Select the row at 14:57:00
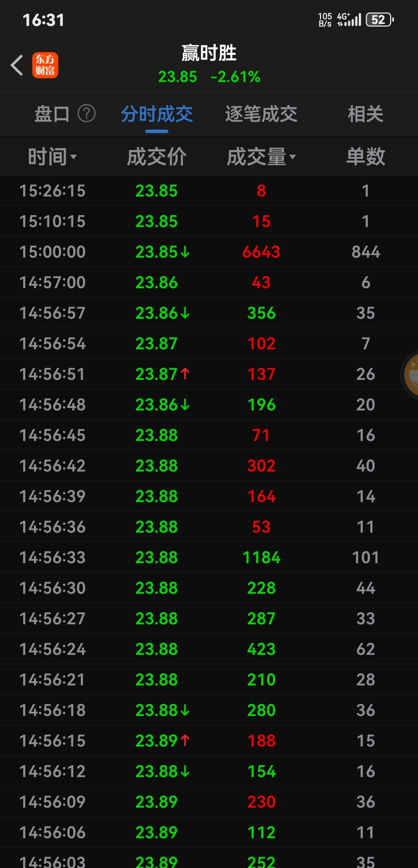 [209, 282]
